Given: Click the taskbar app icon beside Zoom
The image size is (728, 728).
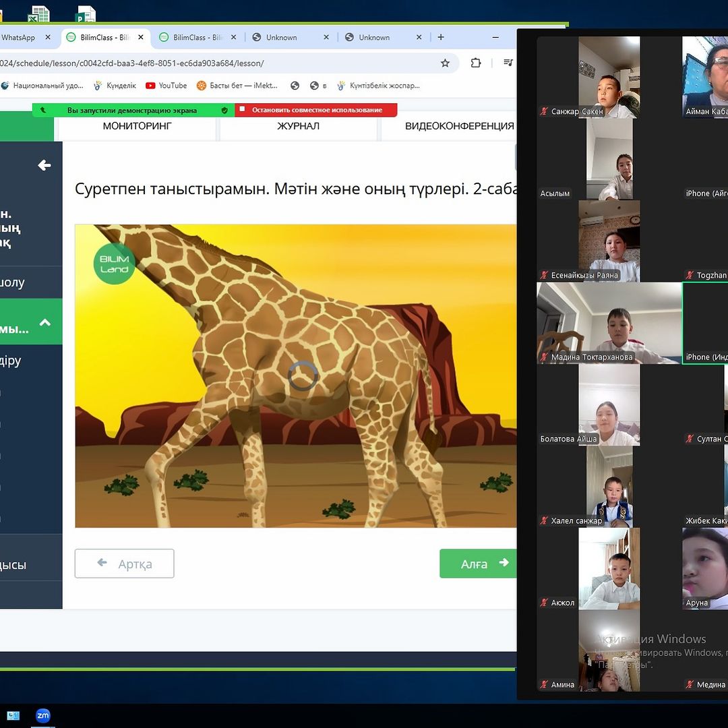Looking at the screenshot, I should click(13, 715).
